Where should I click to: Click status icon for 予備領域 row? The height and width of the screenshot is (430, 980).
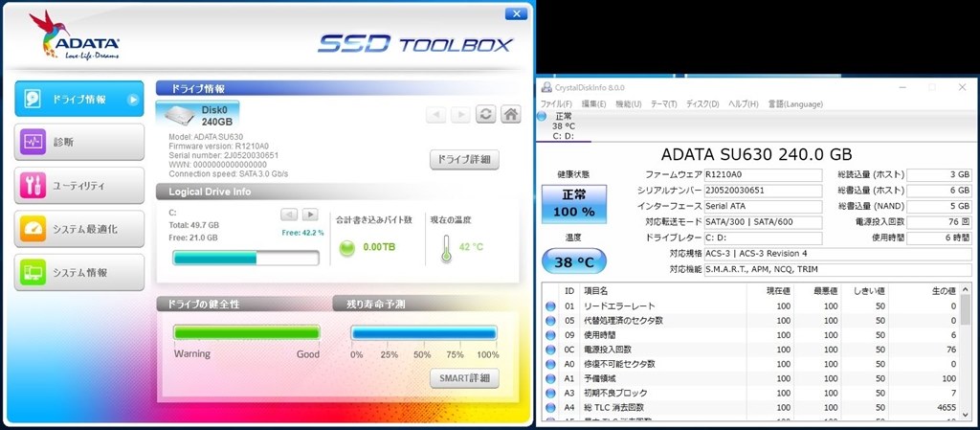click(550, 378)
